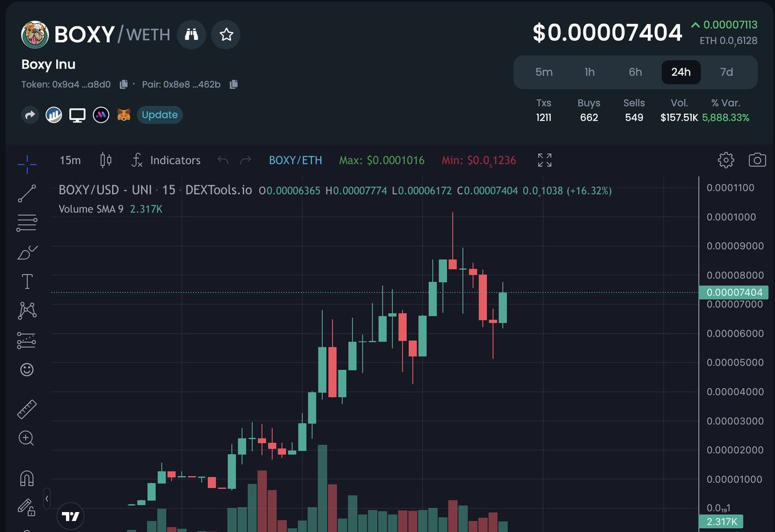
Task: Switch chart to BOXY/ETH
Action: click(295, 160)
